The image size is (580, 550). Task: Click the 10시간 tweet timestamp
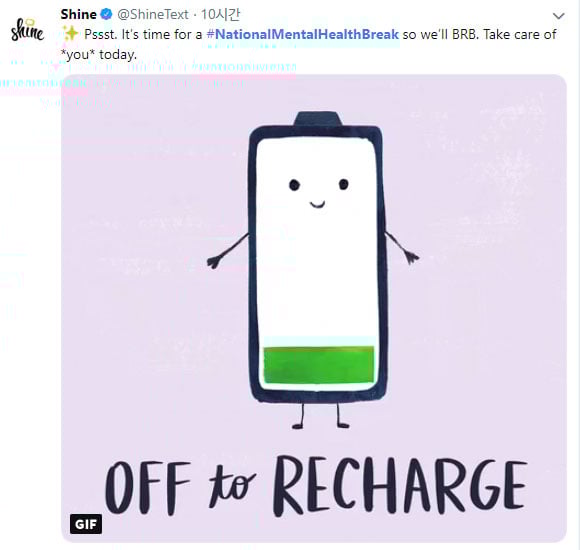[220, 14]
